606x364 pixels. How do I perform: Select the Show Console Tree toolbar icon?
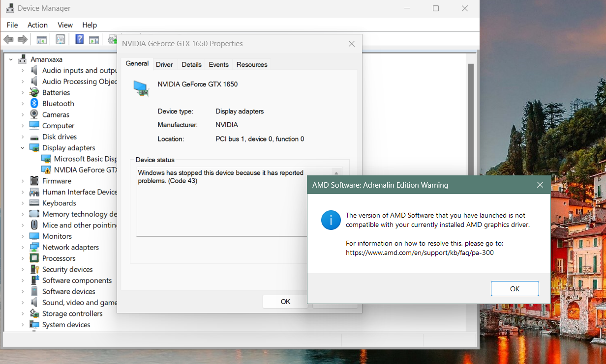[x=41, y=39]
